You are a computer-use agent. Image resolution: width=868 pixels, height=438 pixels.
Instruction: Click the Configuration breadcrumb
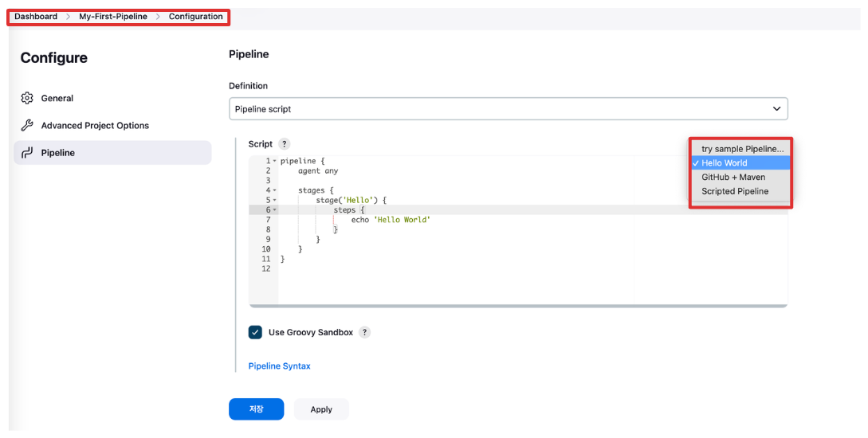195,17
